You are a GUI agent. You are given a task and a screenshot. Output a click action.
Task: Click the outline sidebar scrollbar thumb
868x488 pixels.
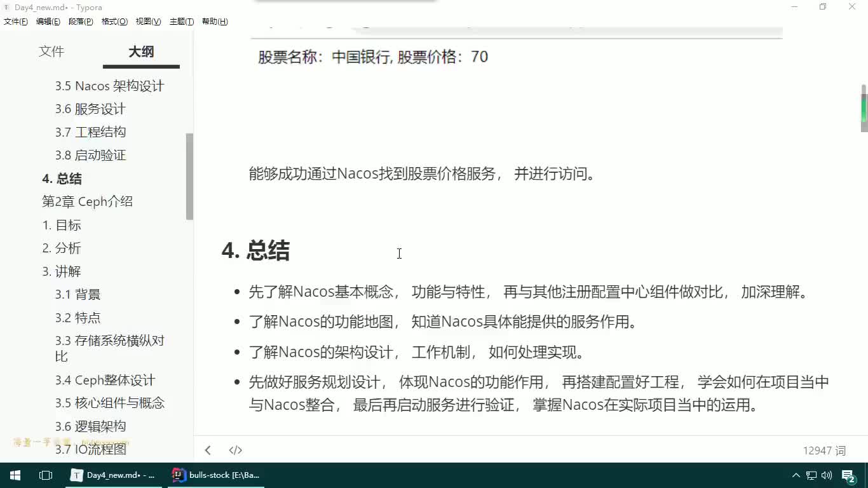tap(189, 177)
